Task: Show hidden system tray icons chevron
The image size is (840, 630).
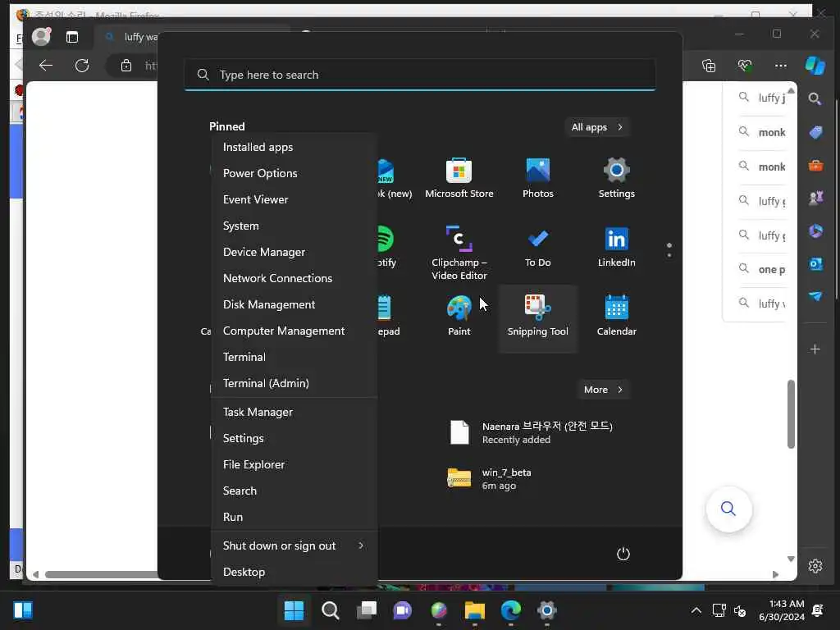Action: [x=696, y=610]
